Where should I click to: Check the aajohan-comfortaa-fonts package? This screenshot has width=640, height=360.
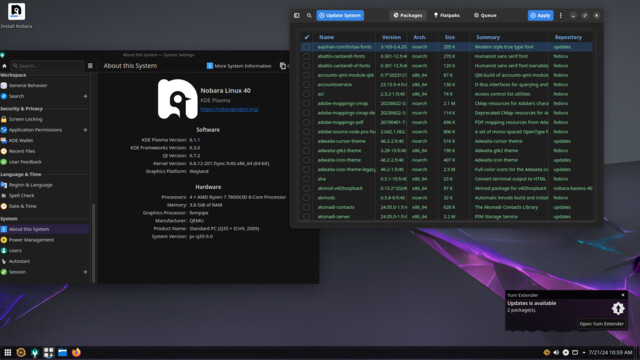pos(306,47)
